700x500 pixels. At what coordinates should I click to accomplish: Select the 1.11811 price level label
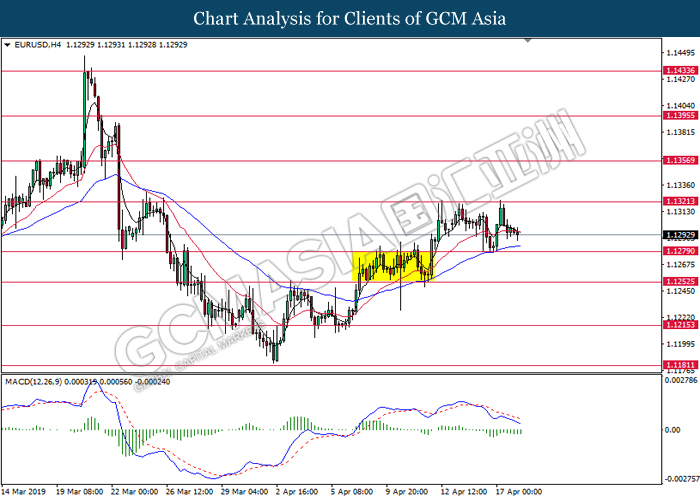680,365
